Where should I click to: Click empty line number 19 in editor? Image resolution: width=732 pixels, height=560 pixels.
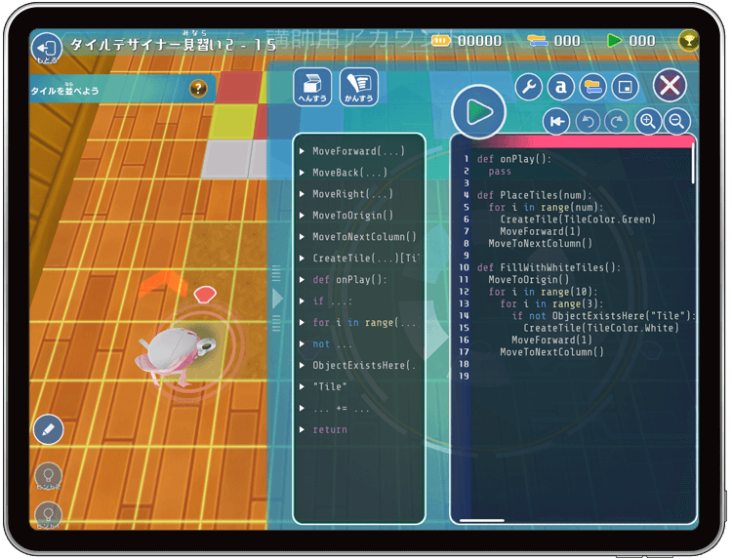(x=464, y=377)
